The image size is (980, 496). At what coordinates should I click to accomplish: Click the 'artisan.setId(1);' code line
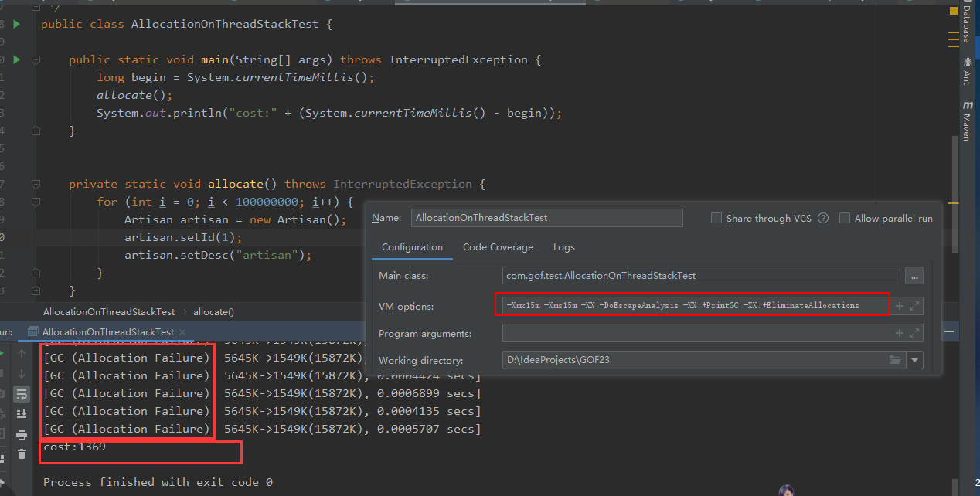(183, 237)
